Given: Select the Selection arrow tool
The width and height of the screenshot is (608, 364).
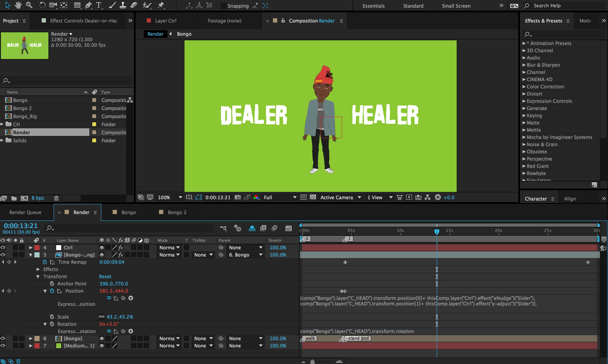Looking at the screenshot, I should [8, 5].
